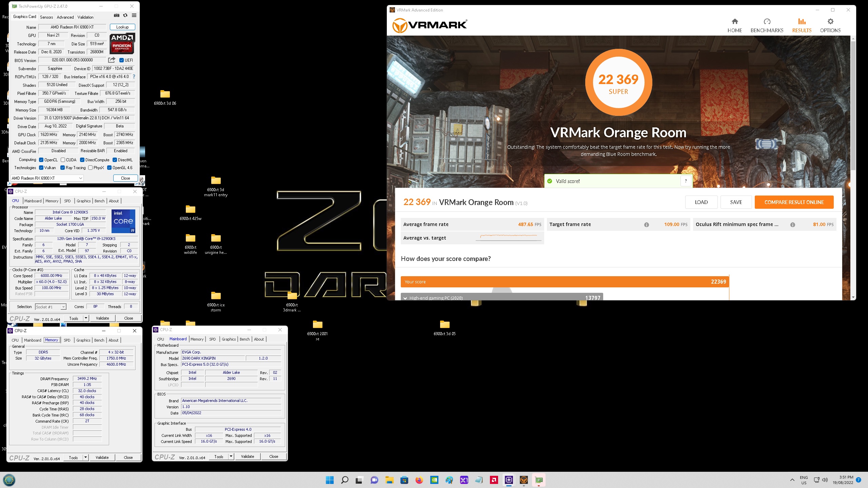Screen dimensions: 868x488
Task: Click Validate in the CPU-Z Mainboard window
Action: tap(248, 457)
